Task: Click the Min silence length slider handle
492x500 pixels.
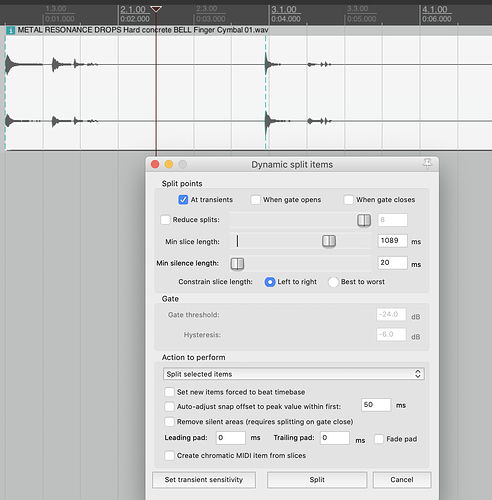Action: tap(237, 264)
